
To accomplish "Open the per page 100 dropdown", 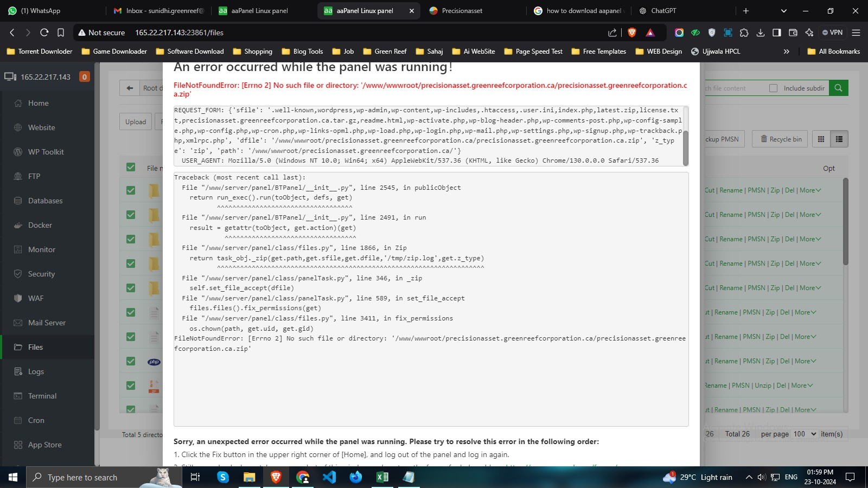I will 805,434.
